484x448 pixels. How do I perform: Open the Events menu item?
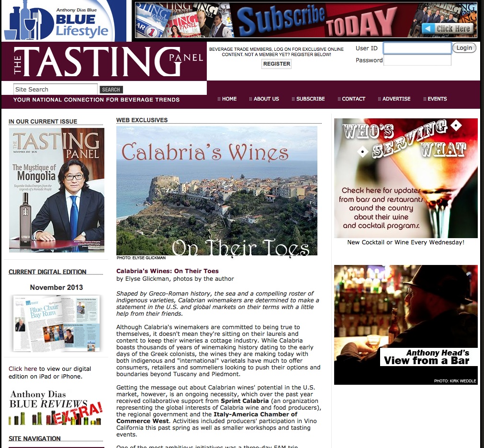[435, 99]
